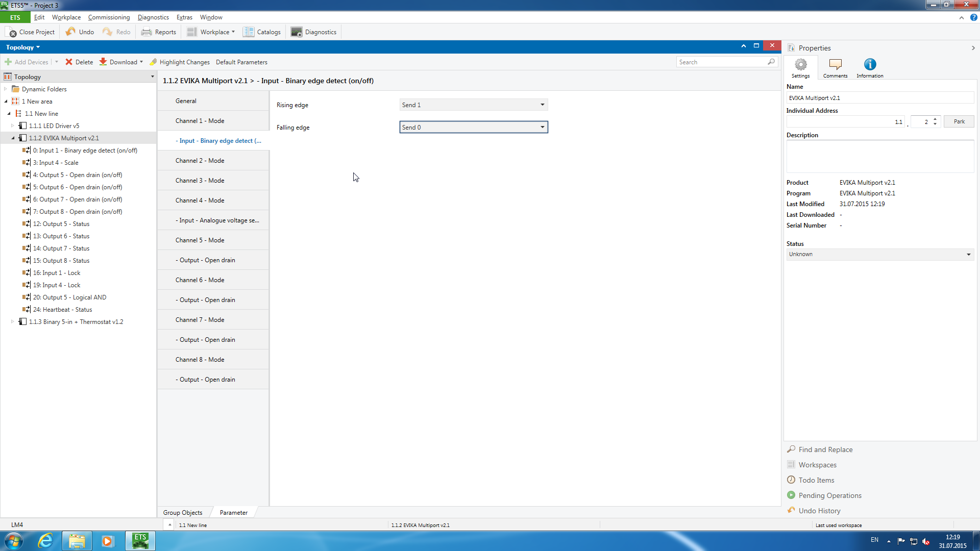The image size is (980, 551).
Task: Switch to the Group Objects tab
Action: point(183,512)
